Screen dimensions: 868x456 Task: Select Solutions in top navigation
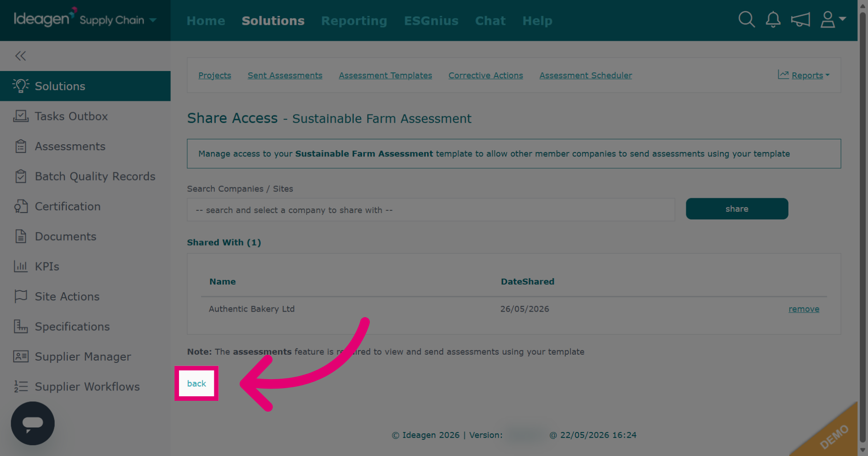point(273,21)
